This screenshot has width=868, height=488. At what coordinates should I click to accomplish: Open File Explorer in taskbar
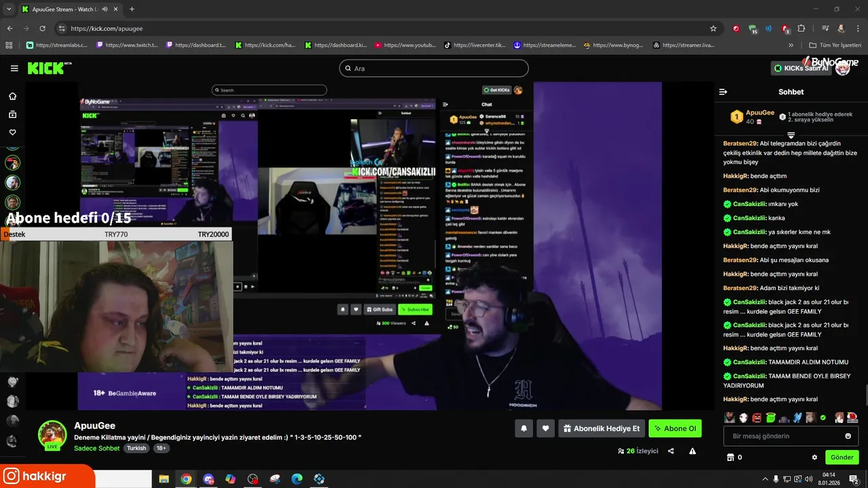[164, 479]
